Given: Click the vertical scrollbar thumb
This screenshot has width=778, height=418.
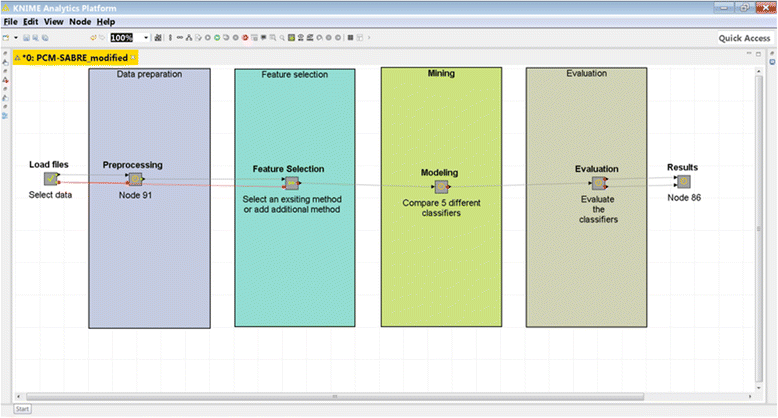Looking at the screenshot, I should pos(759,228).
